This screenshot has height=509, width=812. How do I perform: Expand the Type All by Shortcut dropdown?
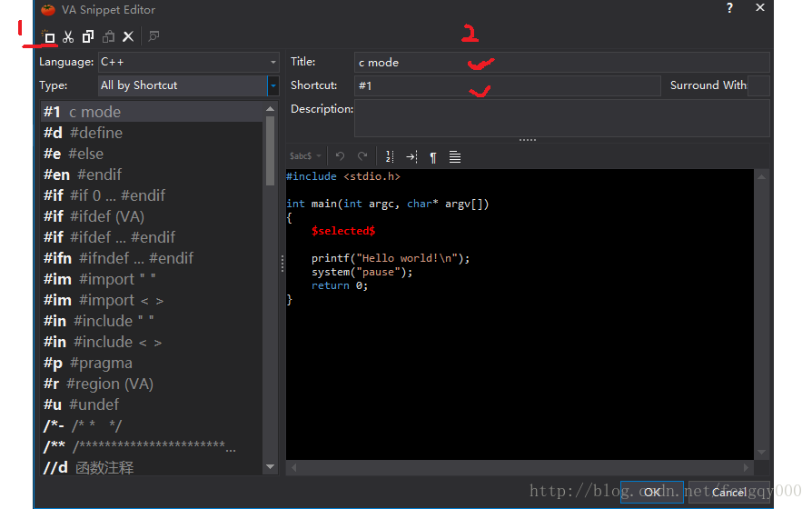(272, 85)
